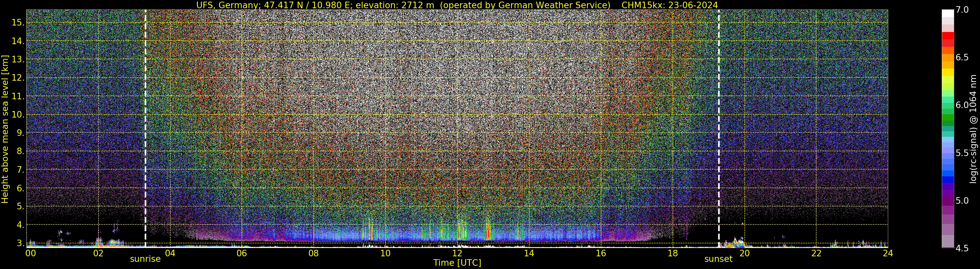Click the blue band of the colorbar

(948, 180)
